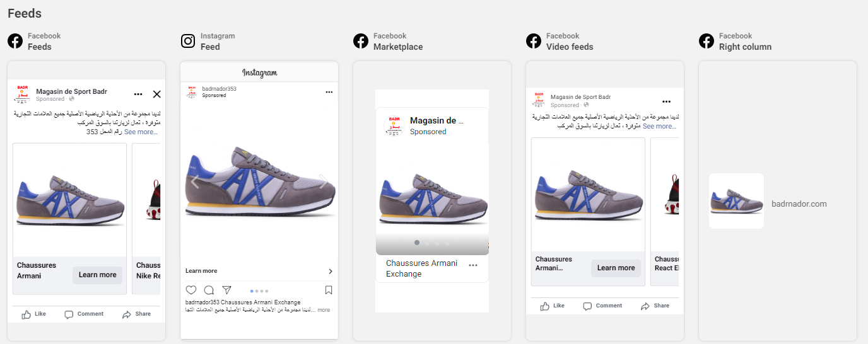
Task: Click the Marketplace carousel first dot indicator
Action: [417, 243]
